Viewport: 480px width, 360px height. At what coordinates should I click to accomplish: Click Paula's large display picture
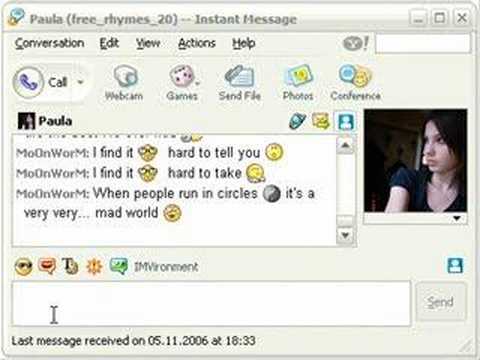click(x=415, y=161)
